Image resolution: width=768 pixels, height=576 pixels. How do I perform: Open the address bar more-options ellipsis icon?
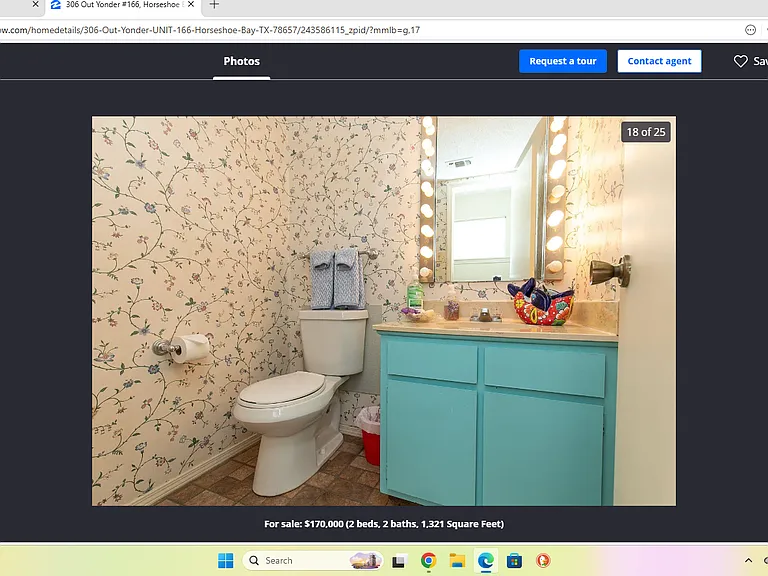click(750, 30)
